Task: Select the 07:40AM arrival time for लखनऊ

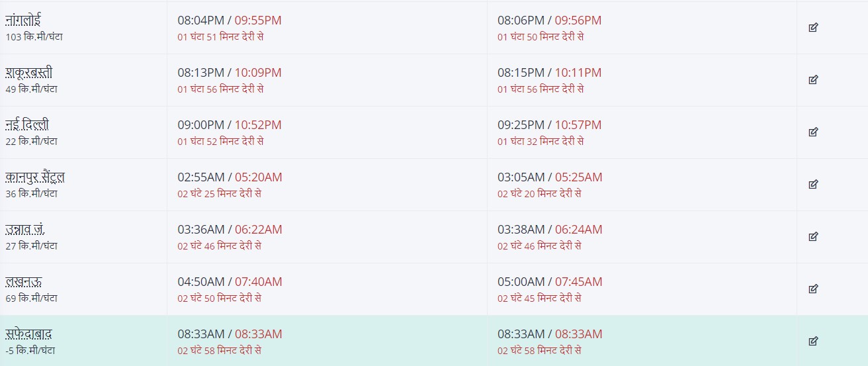Action: pyautogui.click(x=259, y=282)
